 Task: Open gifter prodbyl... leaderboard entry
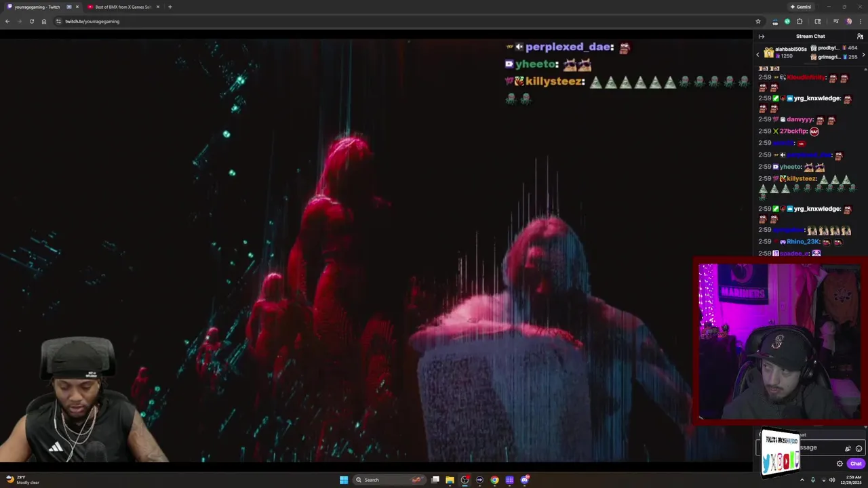coord(833,48)
